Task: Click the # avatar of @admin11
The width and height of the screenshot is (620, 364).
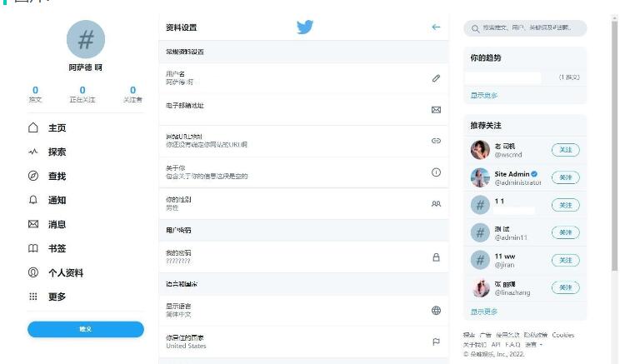Action: (480, 232)
